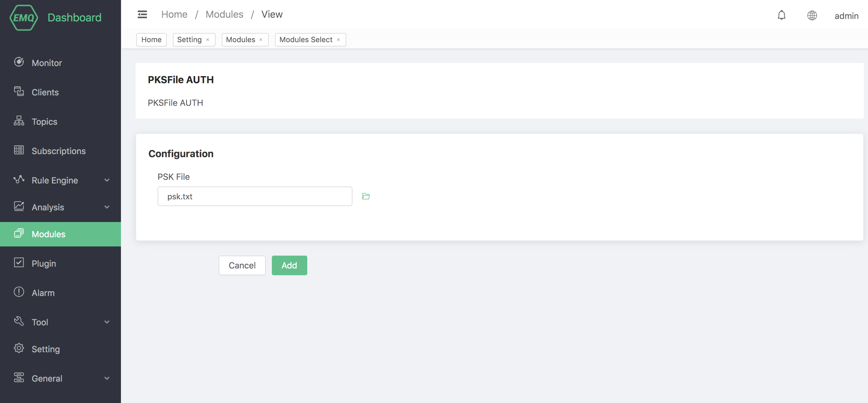Click the EMQ logo

point(24,17)
